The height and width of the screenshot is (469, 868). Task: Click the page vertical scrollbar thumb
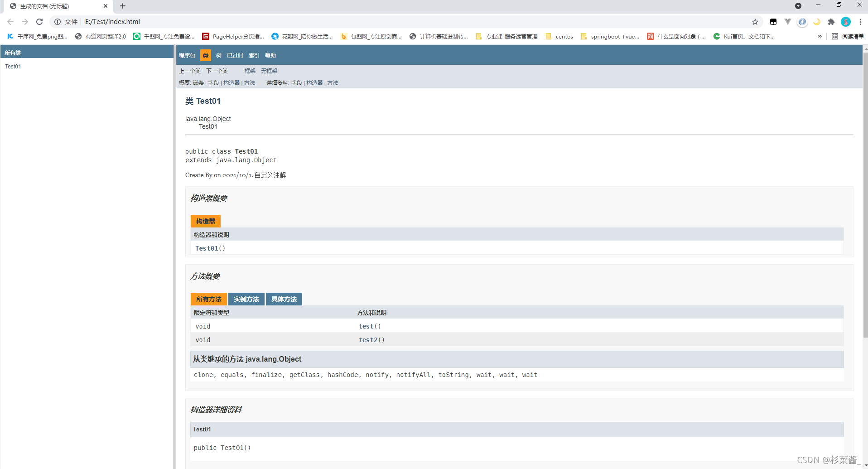(865, 195)
